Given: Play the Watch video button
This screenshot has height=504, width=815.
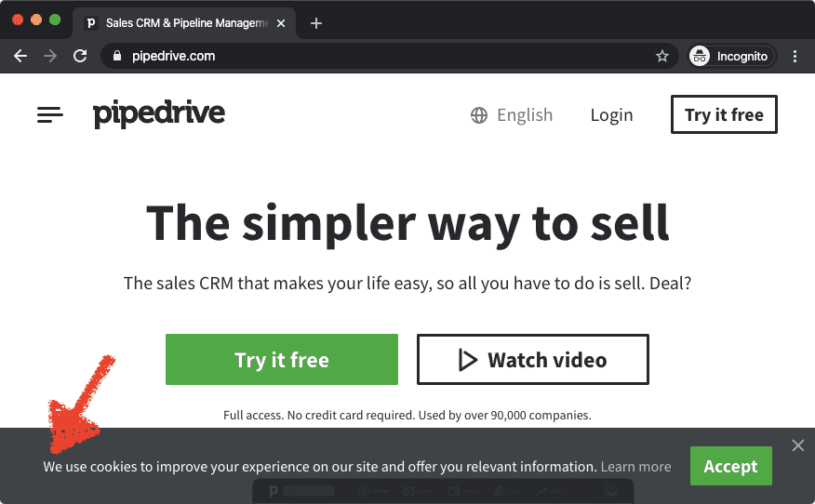Looking at the screenshot, I should point(533,360).
